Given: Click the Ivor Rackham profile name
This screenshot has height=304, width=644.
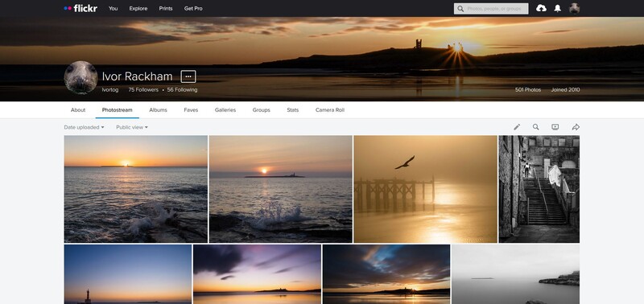Looking at the screenshot, I should tap(137, 76).
